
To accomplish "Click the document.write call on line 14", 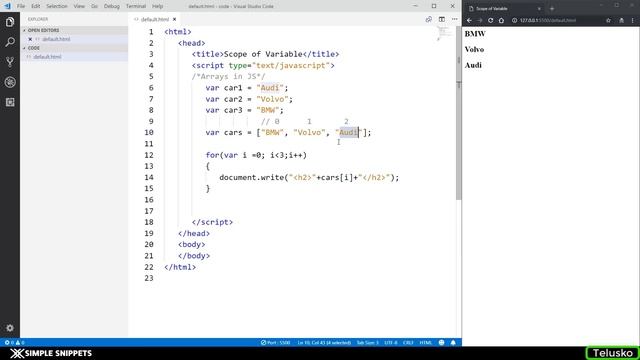I will click(309, 178).
